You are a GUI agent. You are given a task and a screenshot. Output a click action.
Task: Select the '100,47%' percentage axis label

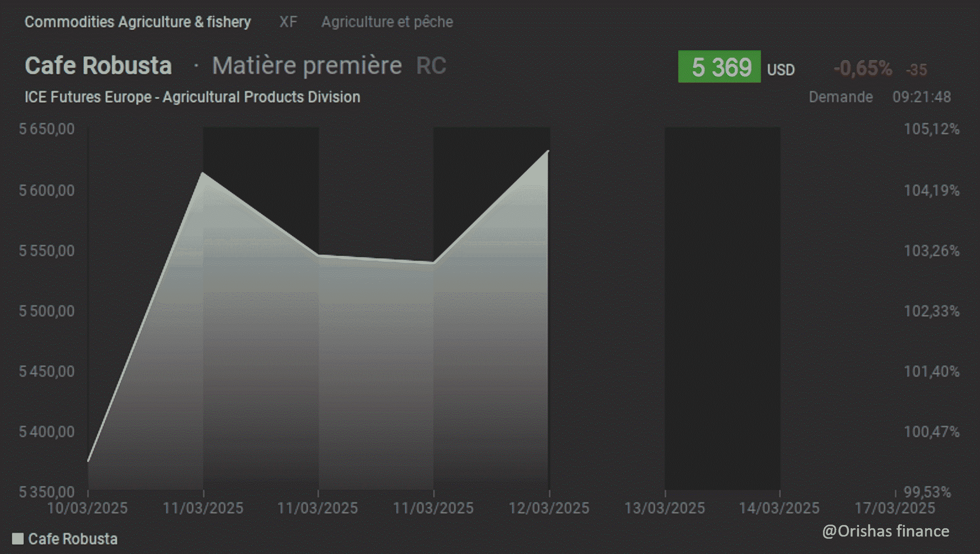(x=932, y=432)
